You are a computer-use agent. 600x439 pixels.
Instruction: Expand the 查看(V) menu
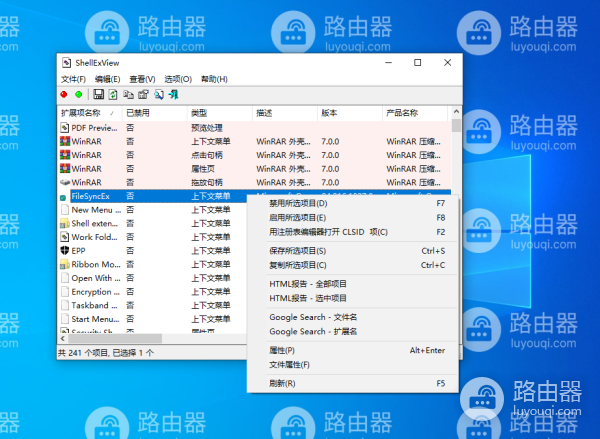pyautogui.click(x=142, y=79)
